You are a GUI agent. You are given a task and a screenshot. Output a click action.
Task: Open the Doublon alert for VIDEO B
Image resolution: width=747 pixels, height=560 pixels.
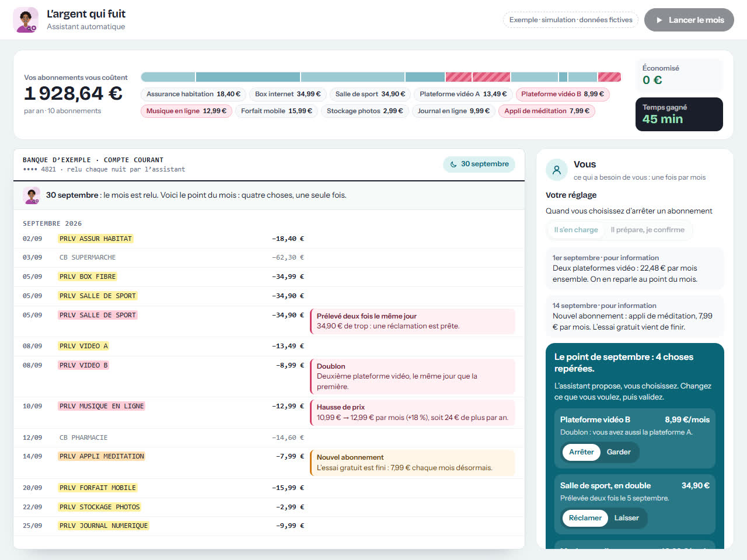tap(413, 377)
